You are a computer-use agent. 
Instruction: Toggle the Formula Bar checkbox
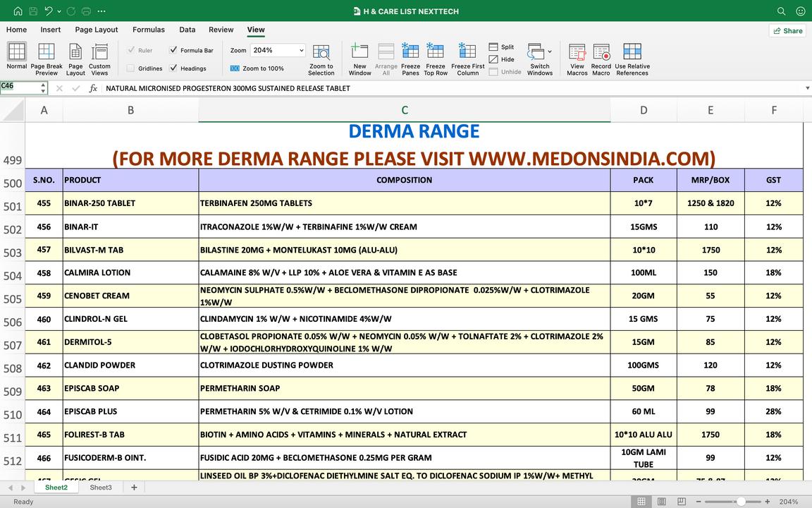pyautogui.click(x=173, y=50)
